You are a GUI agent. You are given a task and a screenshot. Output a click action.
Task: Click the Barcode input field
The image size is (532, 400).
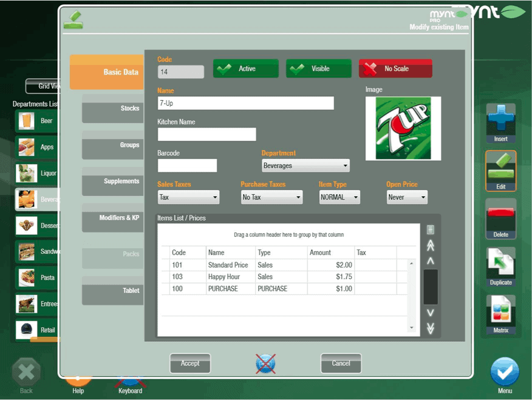(x=187, y=166)
